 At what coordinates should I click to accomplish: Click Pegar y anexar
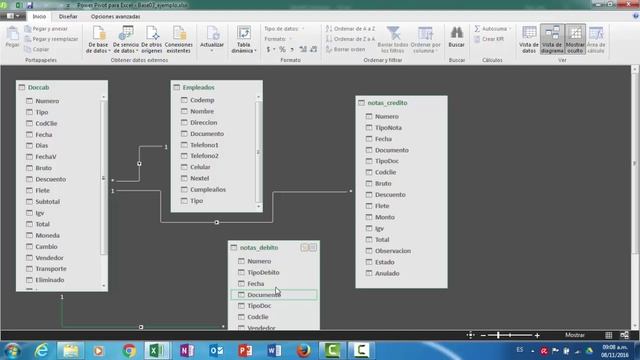click(46, 29)
